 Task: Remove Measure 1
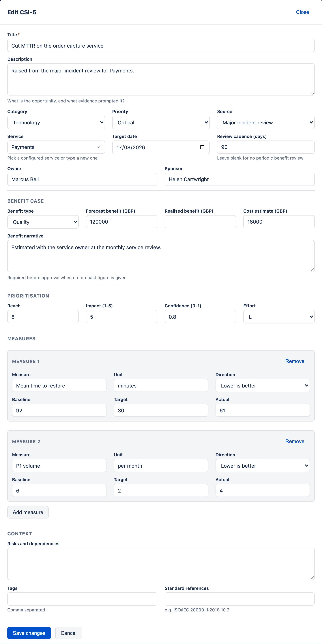click(x=295, y=361)
